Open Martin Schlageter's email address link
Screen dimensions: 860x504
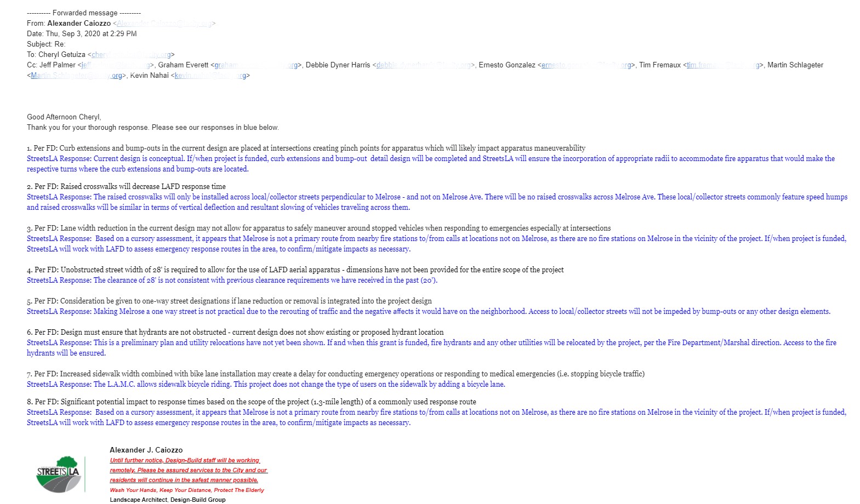pyautogui.click(x=76, y=76)
